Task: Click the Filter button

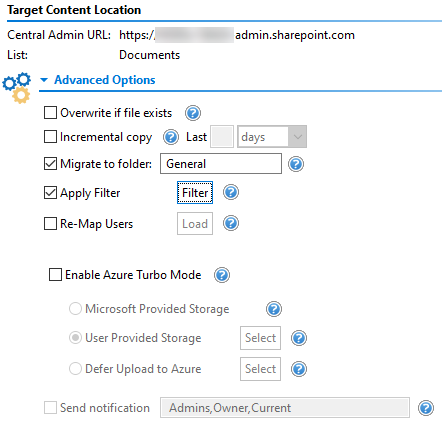Action: click(195, 193)
